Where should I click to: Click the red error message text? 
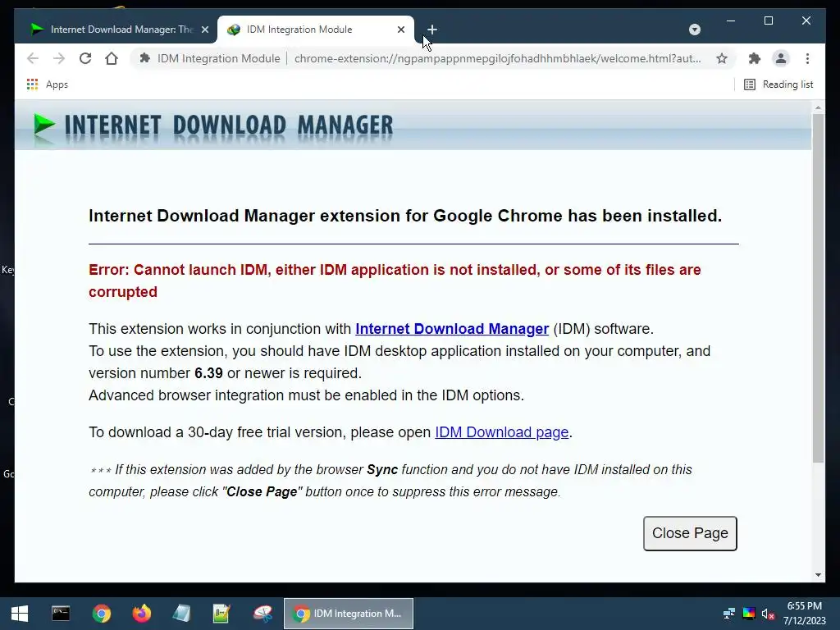(x=395, y=281)
